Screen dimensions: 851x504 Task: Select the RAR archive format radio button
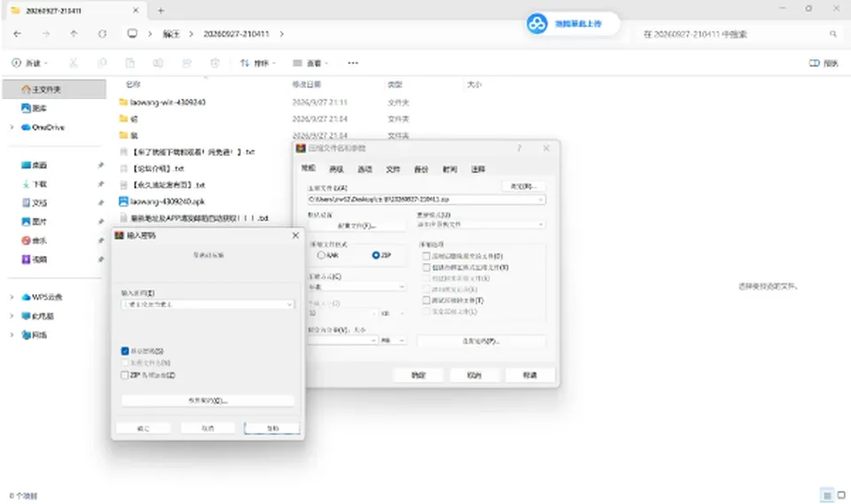coord(321,255)
